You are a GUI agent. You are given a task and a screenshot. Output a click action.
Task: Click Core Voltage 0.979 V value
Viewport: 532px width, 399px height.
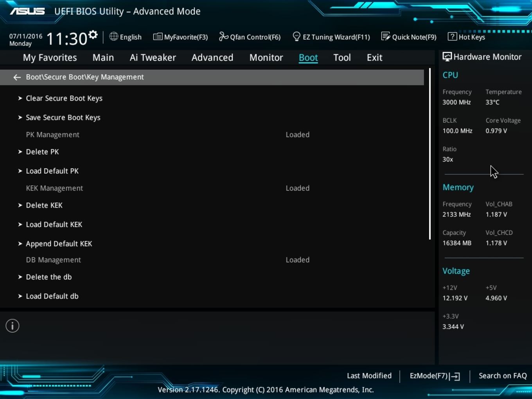(x=496, y=131)
